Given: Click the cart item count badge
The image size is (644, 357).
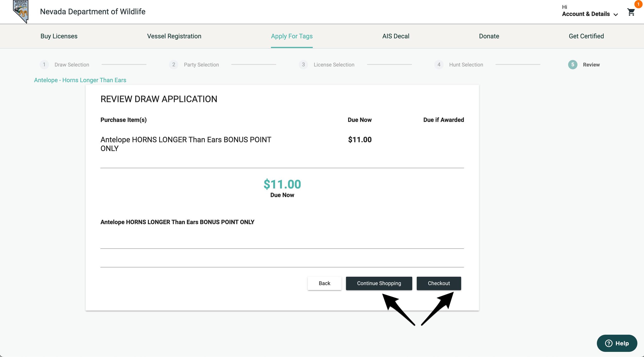Looking at the screenshot, I should point(638,4).
